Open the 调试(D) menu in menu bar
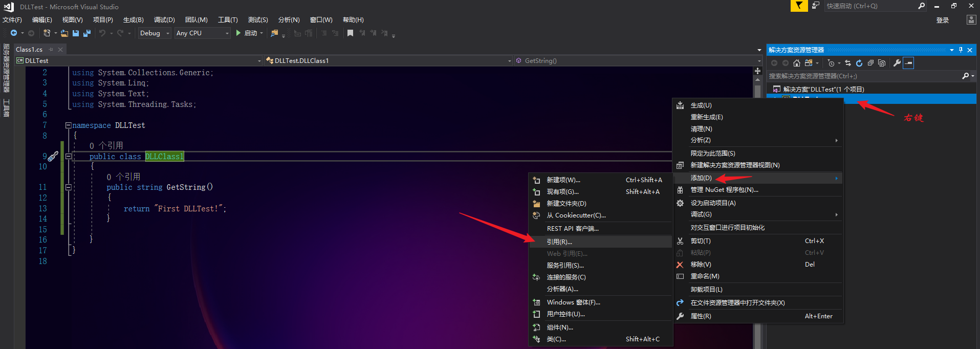 pyautogui.click(x=164, y=20)
